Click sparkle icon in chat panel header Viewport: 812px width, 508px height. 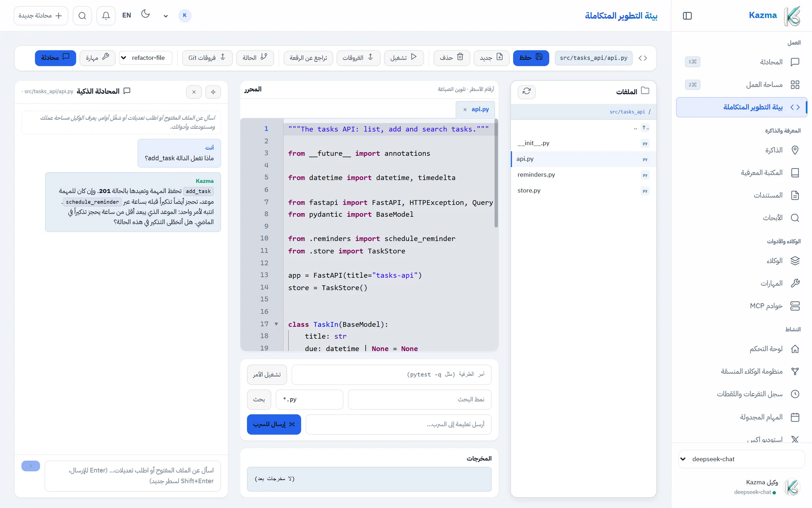click(213, 92)
